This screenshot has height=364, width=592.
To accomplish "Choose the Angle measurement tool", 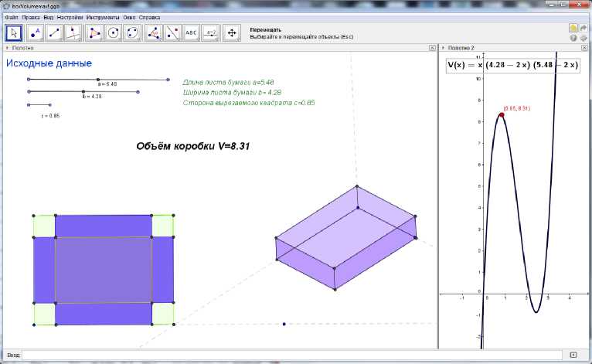I will click(154, 32).
